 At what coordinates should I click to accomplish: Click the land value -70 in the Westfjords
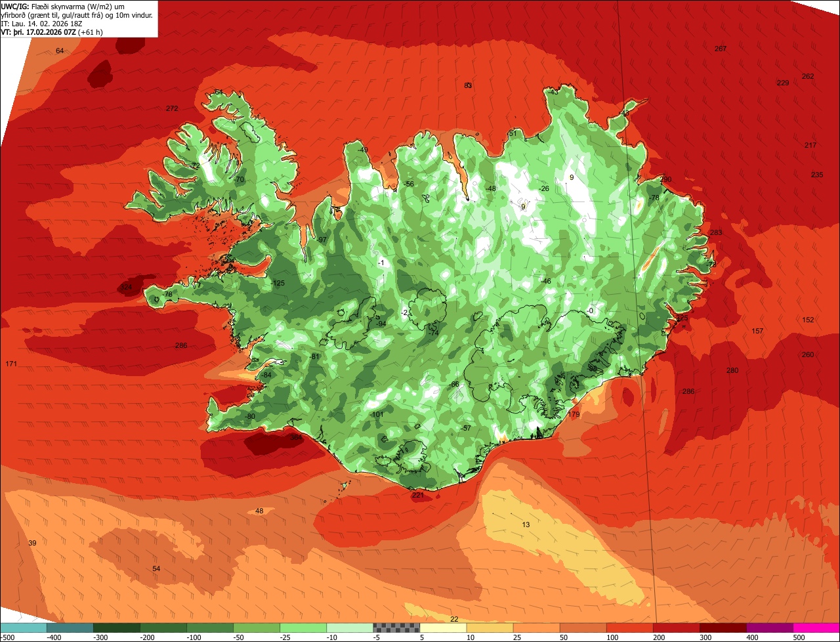tap(239, 179)
